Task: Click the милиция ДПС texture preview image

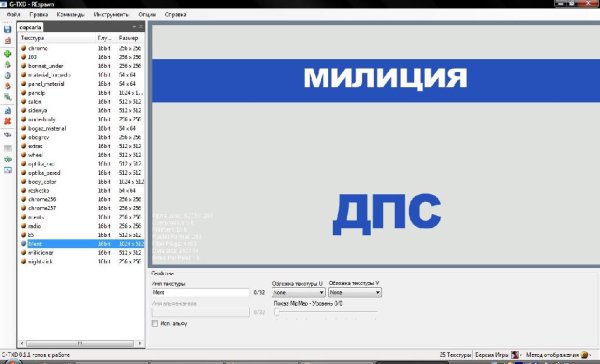Action: 376,145
